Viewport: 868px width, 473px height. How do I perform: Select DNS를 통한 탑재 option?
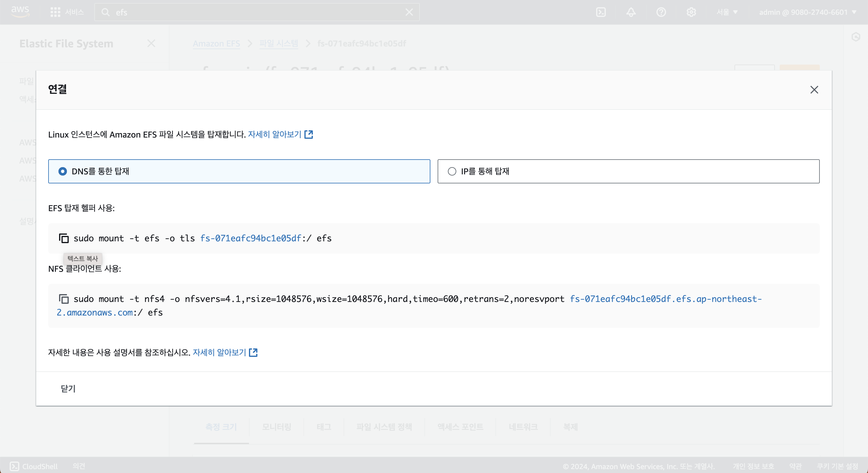[239, 171]
